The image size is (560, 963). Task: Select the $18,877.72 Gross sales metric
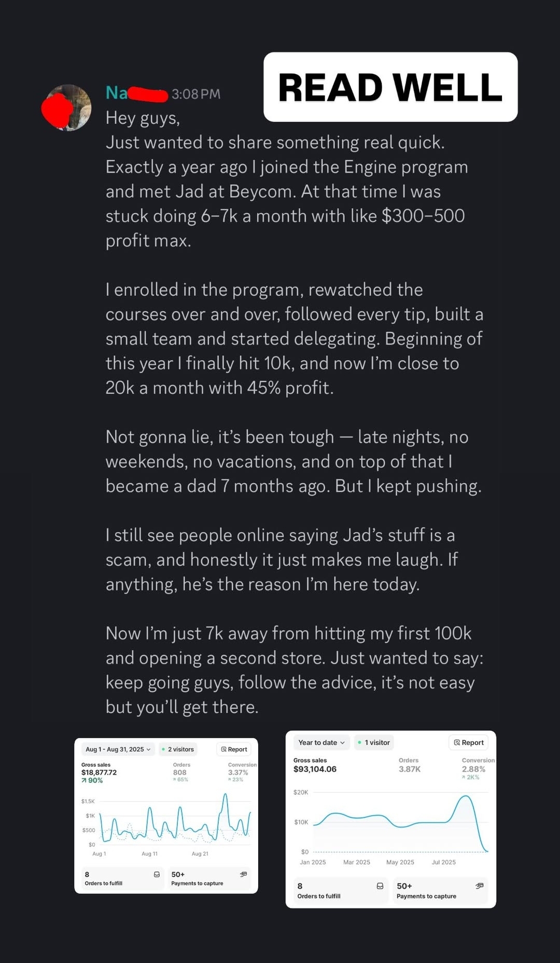coord(99,772)
